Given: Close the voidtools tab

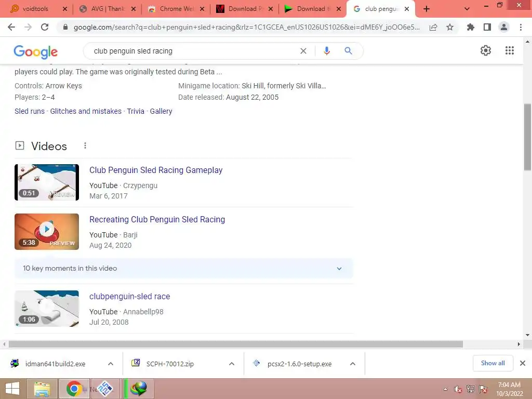Looking at the screenshot, I should click(x=65, y=9).
